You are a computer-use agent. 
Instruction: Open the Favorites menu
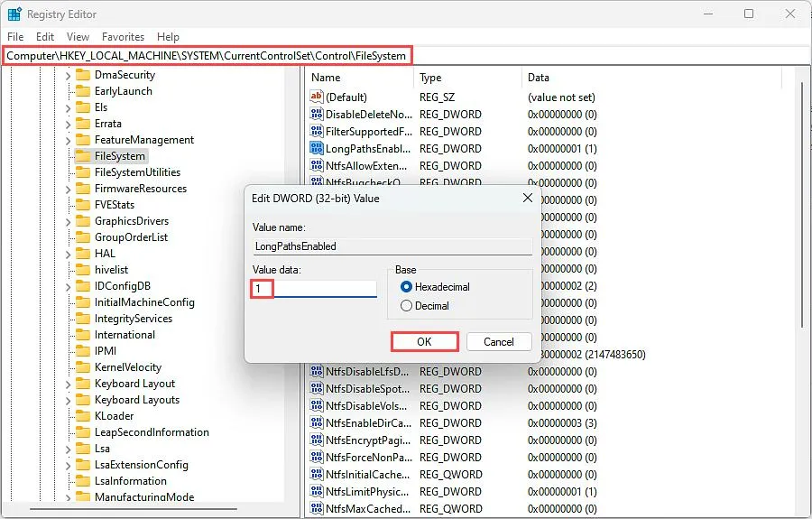124,37
